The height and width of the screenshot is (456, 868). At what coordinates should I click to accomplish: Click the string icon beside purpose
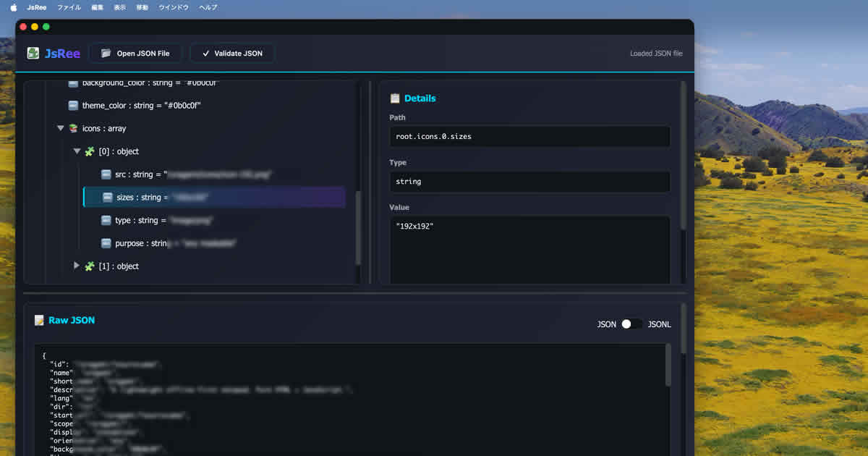[106, 243]
